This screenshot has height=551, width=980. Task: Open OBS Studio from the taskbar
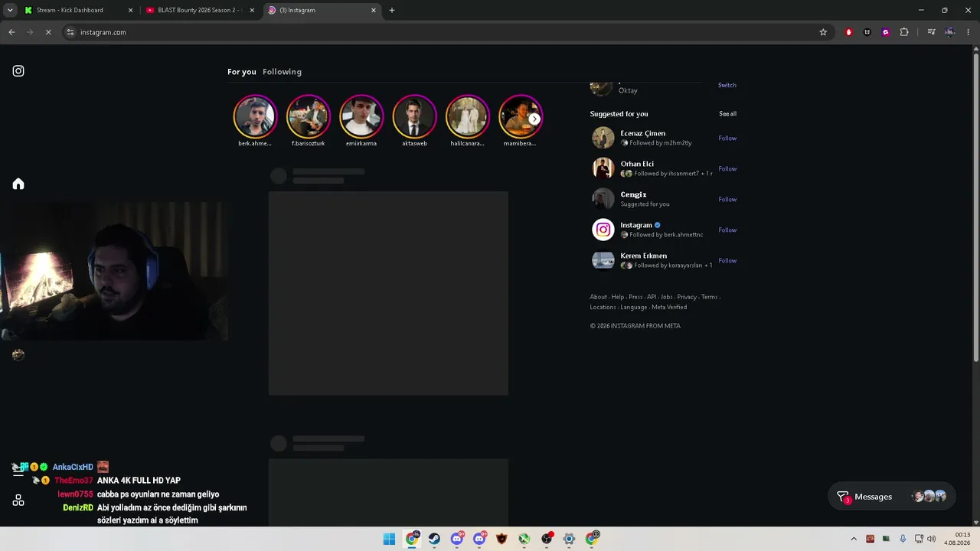click(x=547, y=539)
